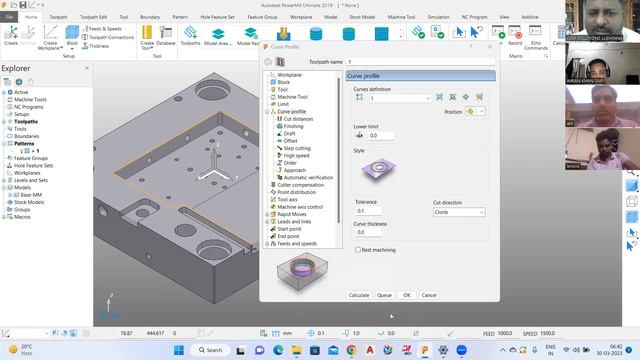
Task: Click the Lower limit value field
Action: click(x=381, y=136)
